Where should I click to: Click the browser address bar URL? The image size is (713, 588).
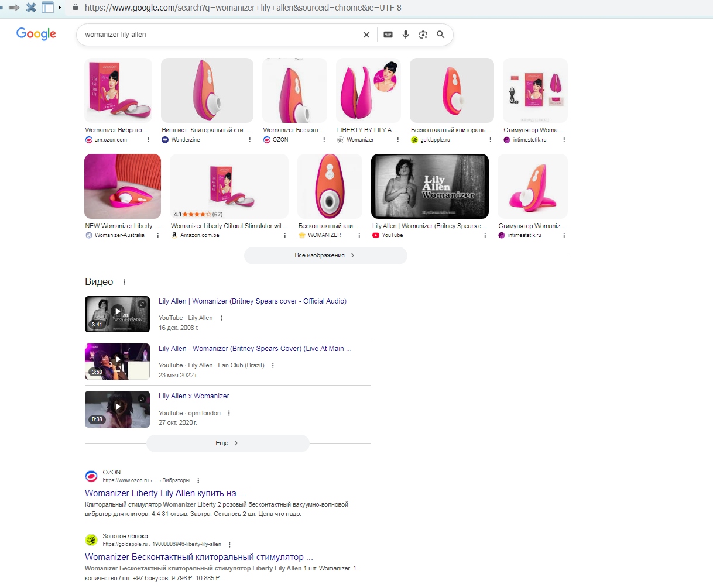pos(243,8)
